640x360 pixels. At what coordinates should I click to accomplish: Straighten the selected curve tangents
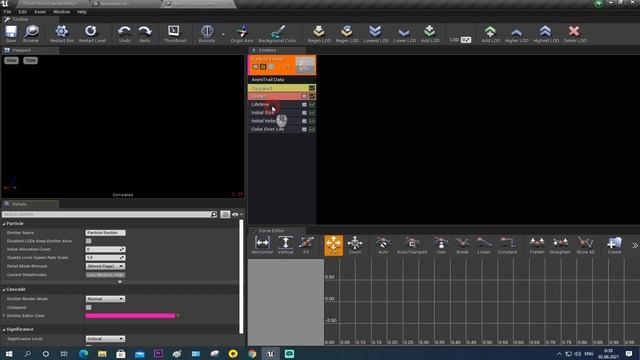click(560, 245)
